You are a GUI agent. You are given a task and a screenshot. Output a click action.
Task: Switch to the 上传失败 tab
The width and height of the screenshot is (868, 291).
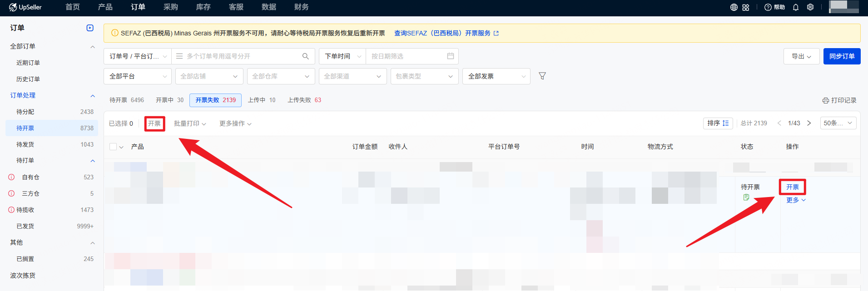[x=304, y=100]
